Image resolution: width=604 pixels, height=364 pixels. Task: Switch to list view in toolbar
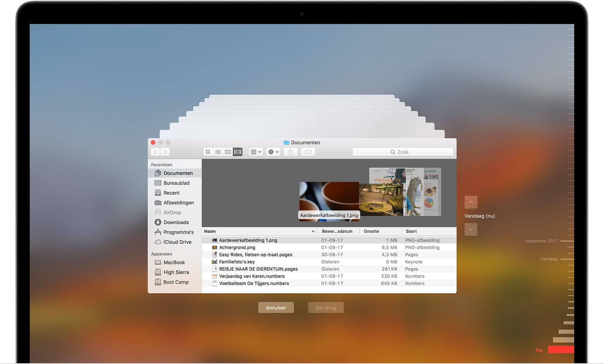pos(218,152)
